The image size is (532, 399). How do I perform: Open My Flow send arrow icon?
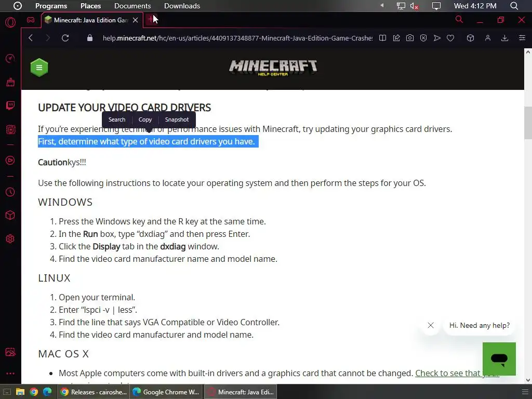point(437,38)
